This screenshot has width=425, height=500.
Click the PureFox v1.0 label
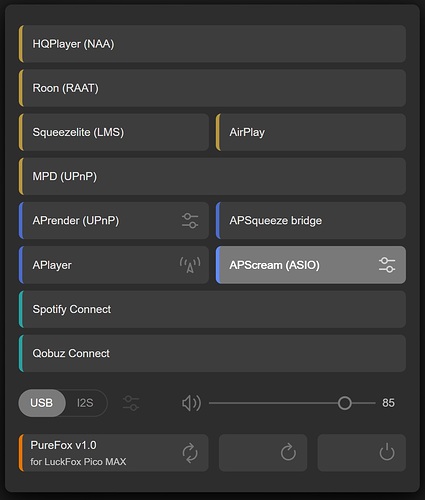pos(63,445)
